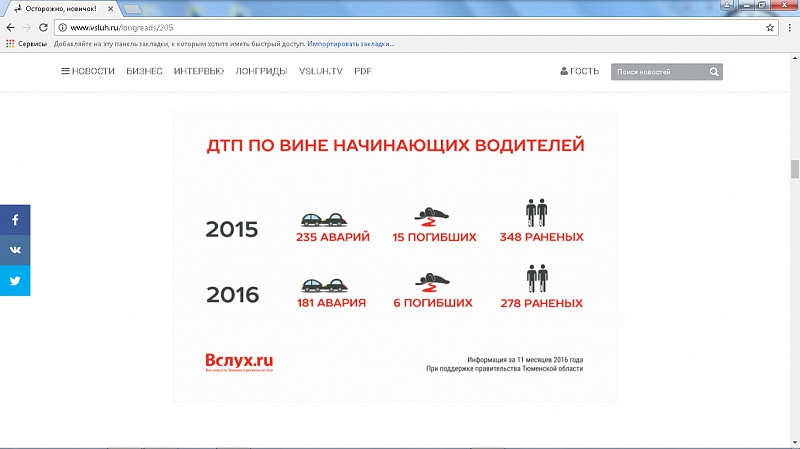The image size is (800, 449).
Task: Share the page on Facebook
Action: pyautogui.click(x=15, y=219)
